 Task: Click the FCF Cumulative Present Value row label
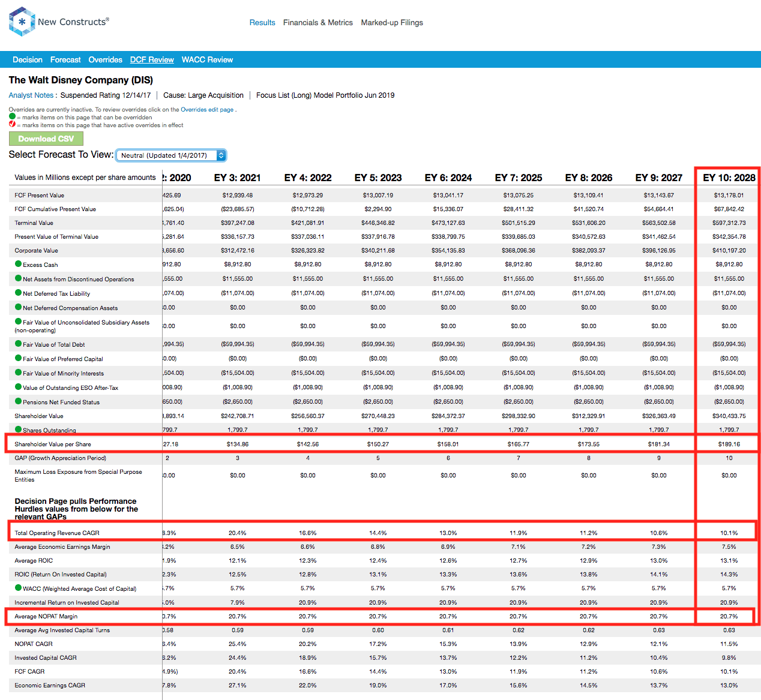click(x=55, y=209)
